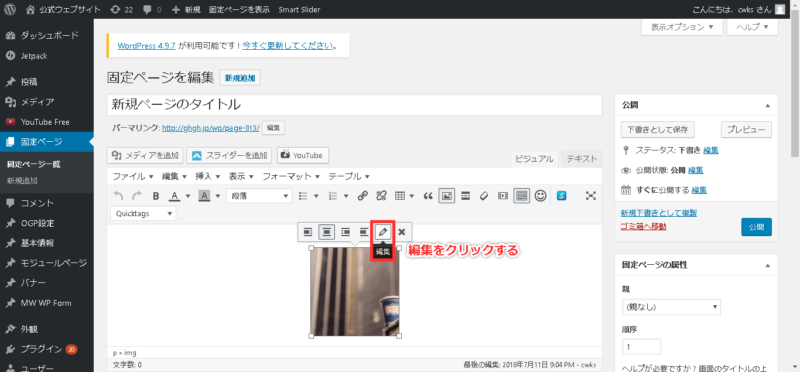Toggle bold formatting
The width and height of the screenshot is (800, 372).
coord(156,195)
